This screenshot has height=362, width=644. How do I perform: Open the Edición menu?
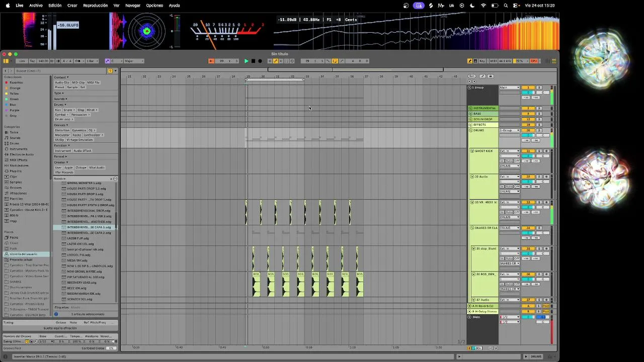pos(55,6)
